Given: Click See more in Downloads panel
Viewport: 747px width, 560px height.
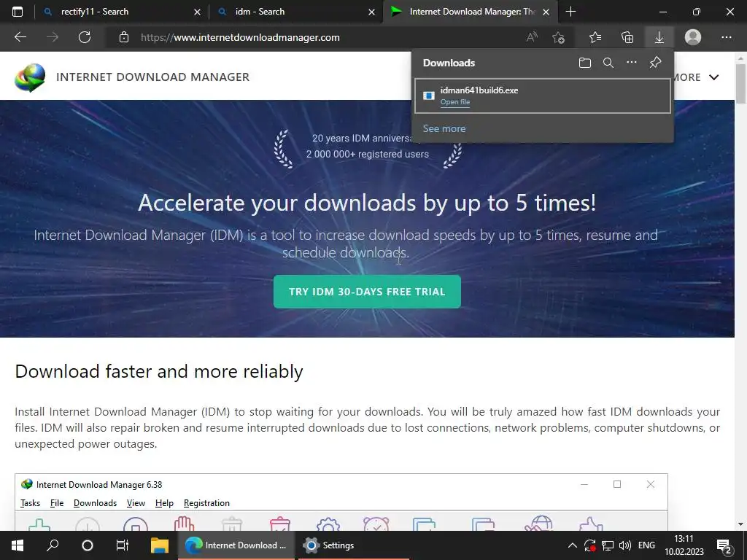Looking at the screenshot, I should pyautogui.click(x=444, y=128).
